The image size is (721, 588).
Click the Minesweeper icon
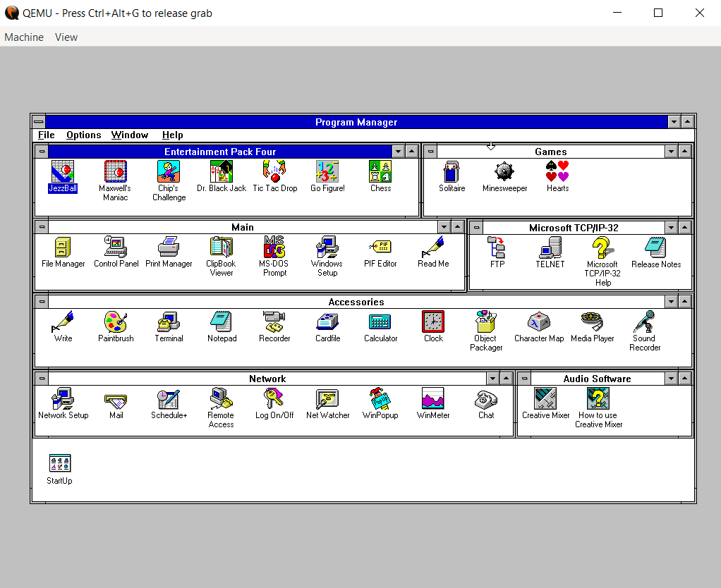coord(504,171)
